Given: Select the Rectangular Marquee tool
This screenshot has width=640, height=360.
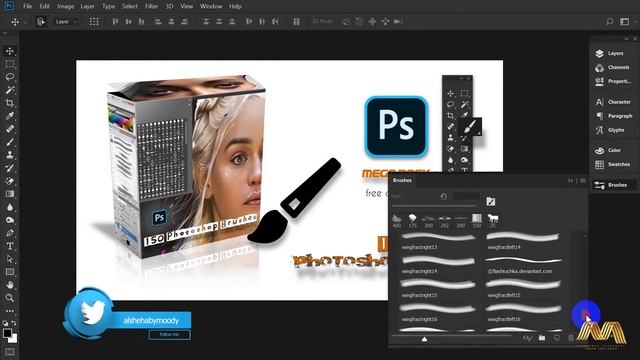Looking at the screenshot, I should 10,64.
